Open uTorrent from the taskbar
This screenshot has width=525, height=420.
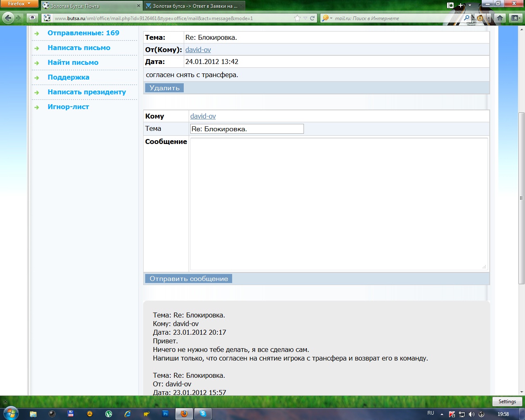109,414
